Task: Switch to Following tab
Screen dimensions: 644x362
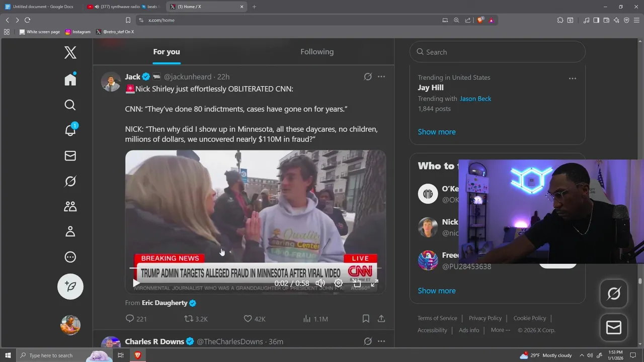Action: (317, 52)
